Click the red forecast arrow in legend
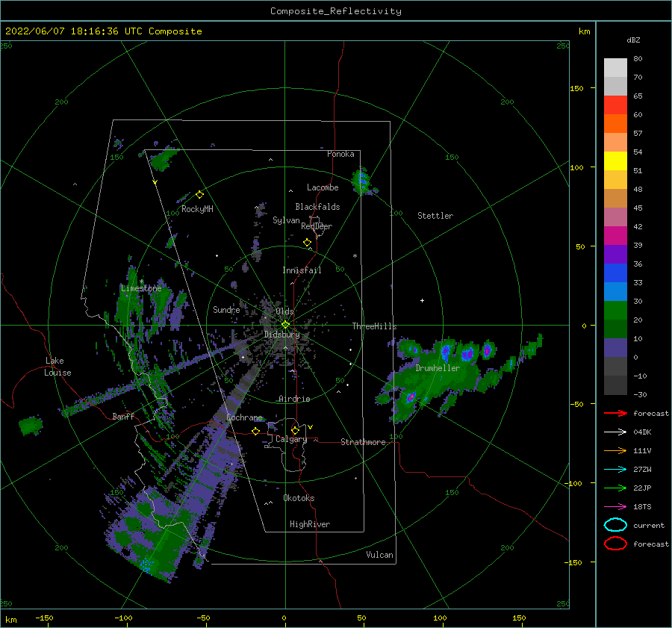Image resolution: width=672 pixels, height=628 pixels. pos(615,413)
